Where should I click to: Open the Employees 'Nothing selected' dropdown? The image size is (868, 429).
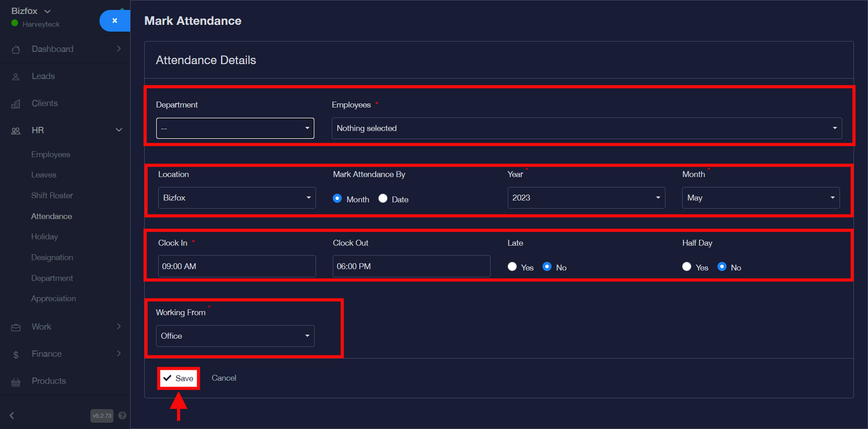point(586,128)
